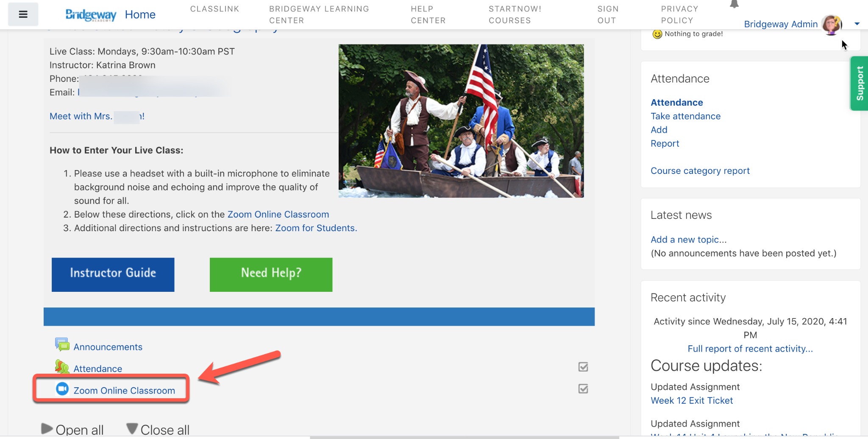Click the Bridgeway Academy logo
The height and width of the screenshot is (439, 868).
click(91, 15)
